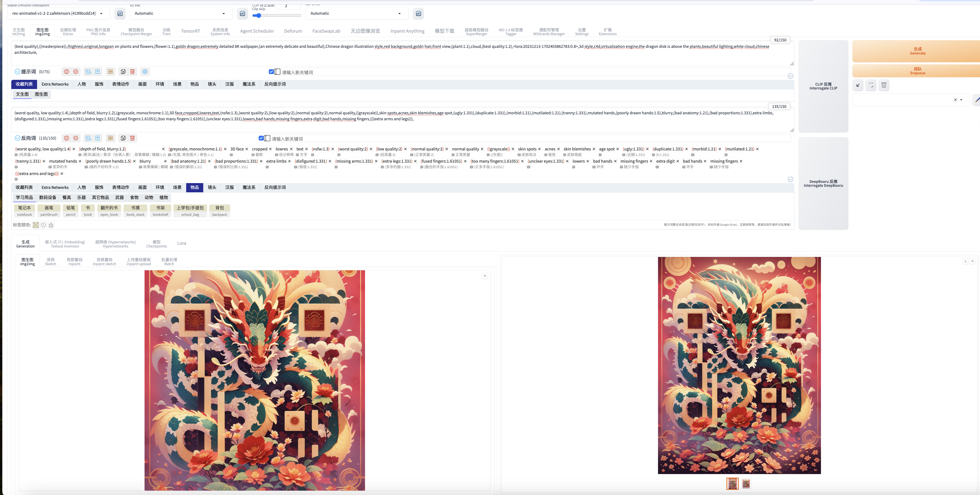Viewport: 980px width, 495px height.
Task: Open the Deforum tab
Action: click(x=293, y=31)
